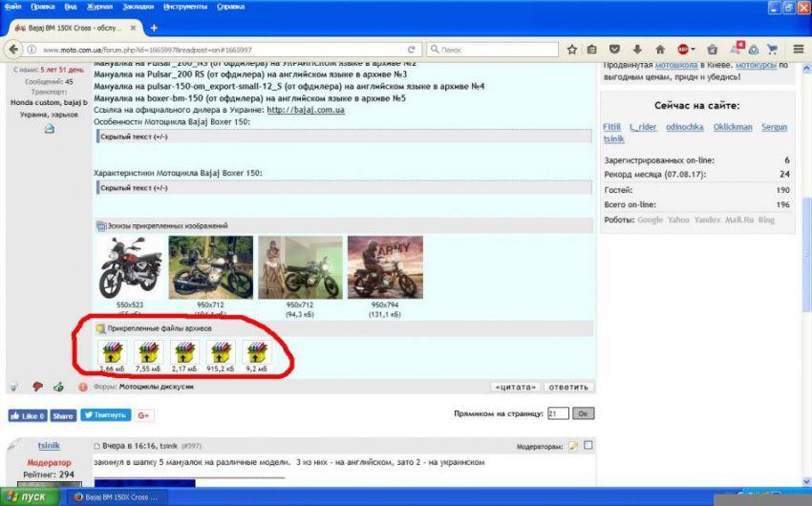This screenshot has height=506, width=812.
Task: Click the Facebook Share button
Action: click(63, 415)
